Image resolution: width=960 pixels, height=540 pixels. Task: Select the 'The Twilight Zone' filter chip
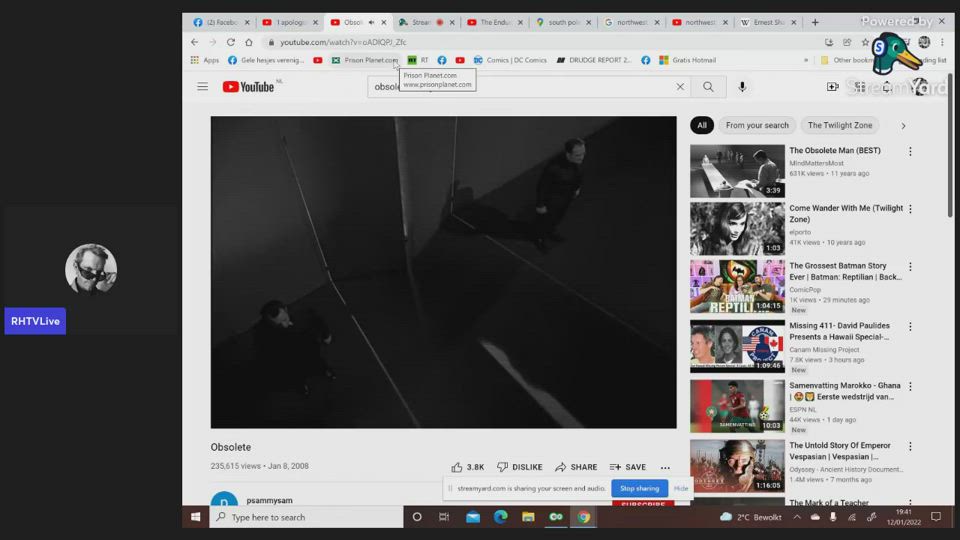(840, 126)
